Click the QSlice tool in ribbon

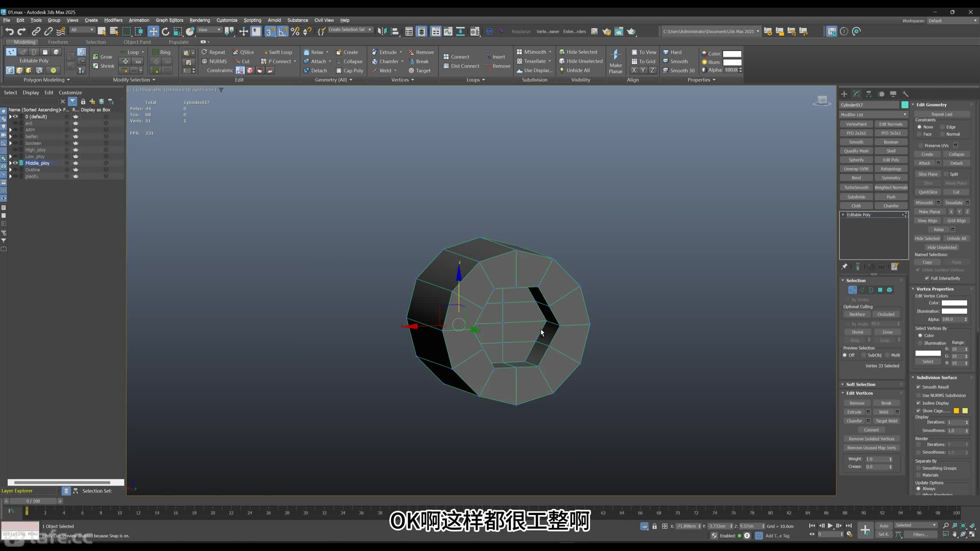tap(243, 52)
